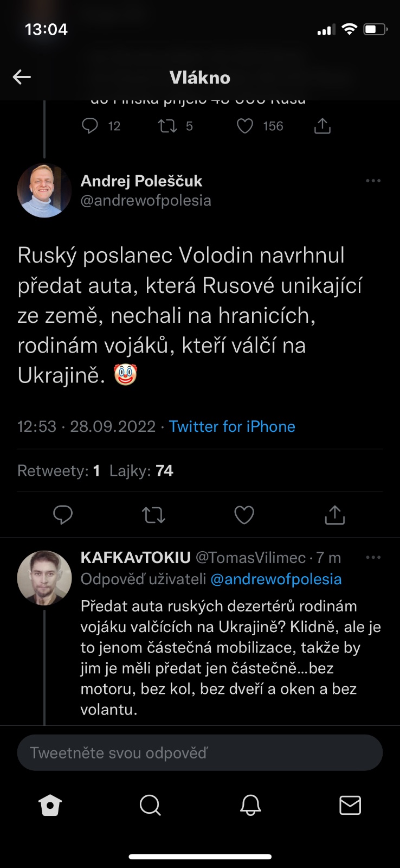Open the Search tab in bottom bar
Image resolution: width=400 pixels, height=868 pixels.
[150, 805]
